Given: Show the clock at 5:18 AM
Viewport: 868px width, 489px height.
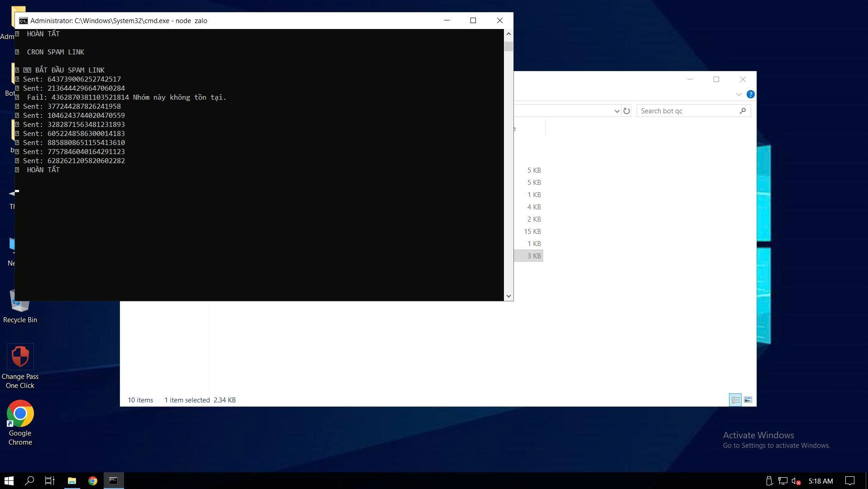Looking at the screenshot, I should pyautogui.click(x=820, y=481).
